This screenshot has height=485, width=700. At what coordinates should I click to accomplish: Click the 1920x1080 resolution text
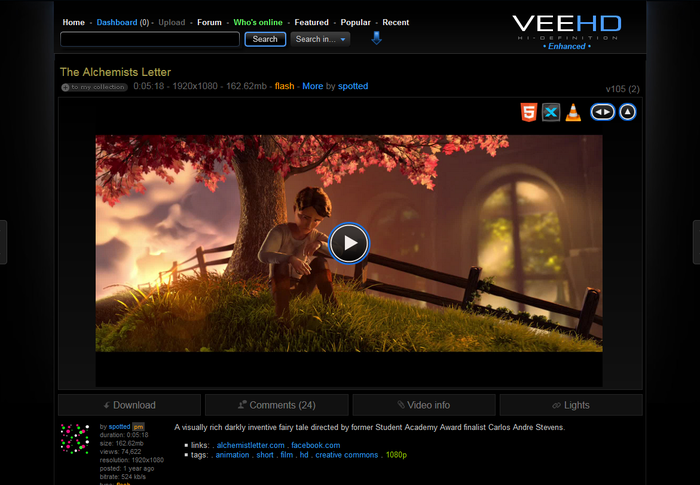[195, 86]
